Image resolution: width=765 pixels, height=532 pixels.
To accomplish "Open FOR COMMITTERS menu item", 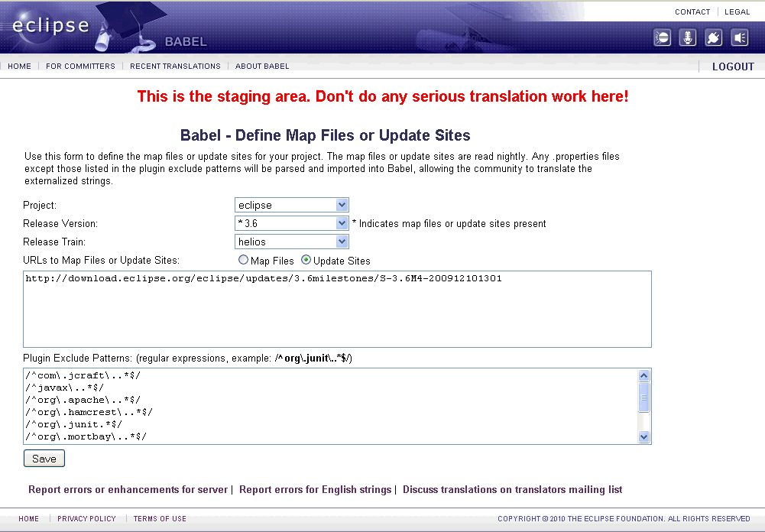I will point(80,66).
